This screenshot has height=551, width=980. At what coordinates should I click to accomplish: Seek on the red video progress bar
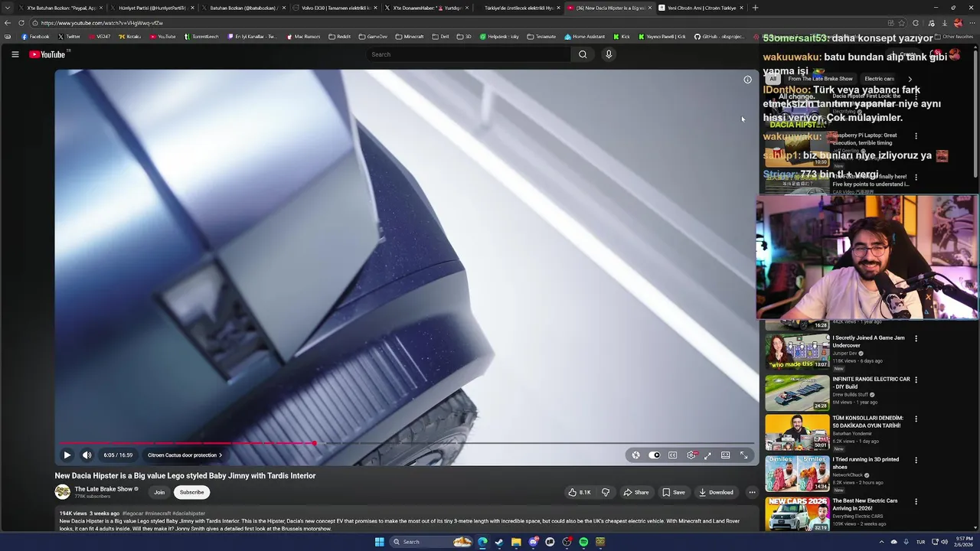click(407, 443)
